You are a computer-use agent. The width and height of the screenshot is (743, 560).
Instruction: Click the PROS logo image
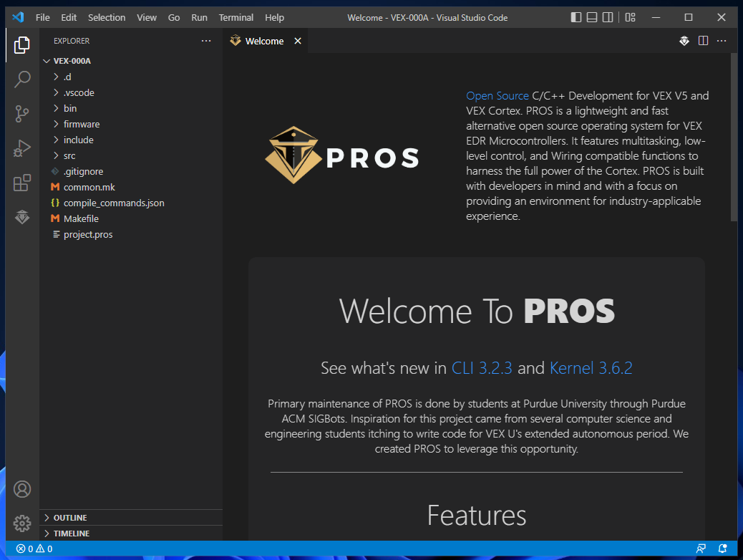[341, 155]
